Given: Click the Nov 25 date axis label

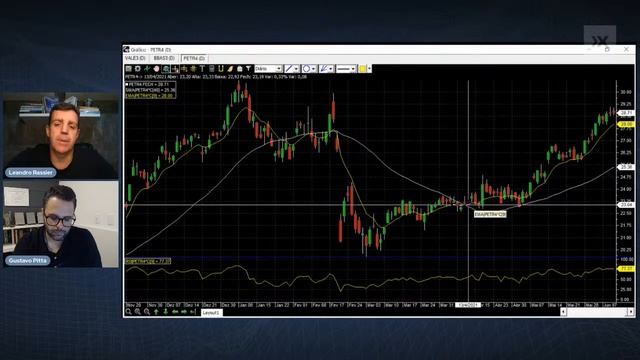Looking at the screenshot, I should coord(134,305).
